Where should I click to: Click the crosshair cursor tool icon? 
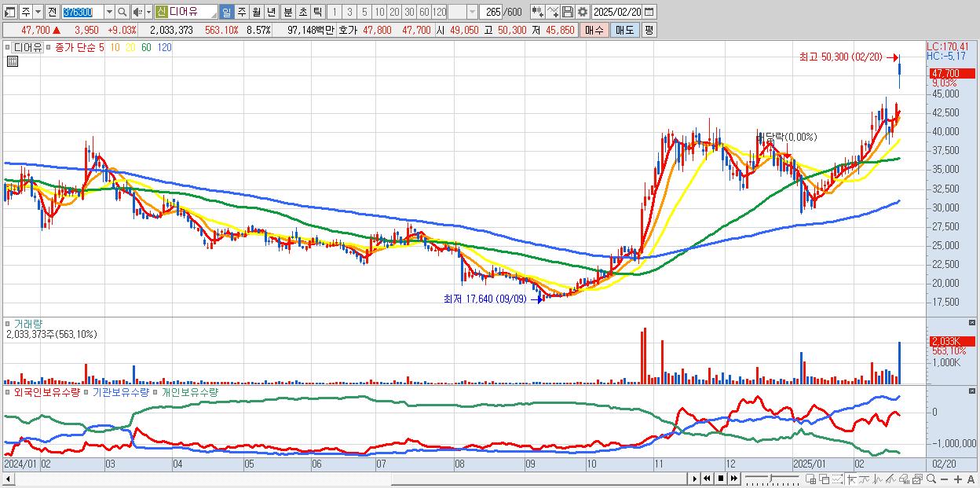point(851,479)
